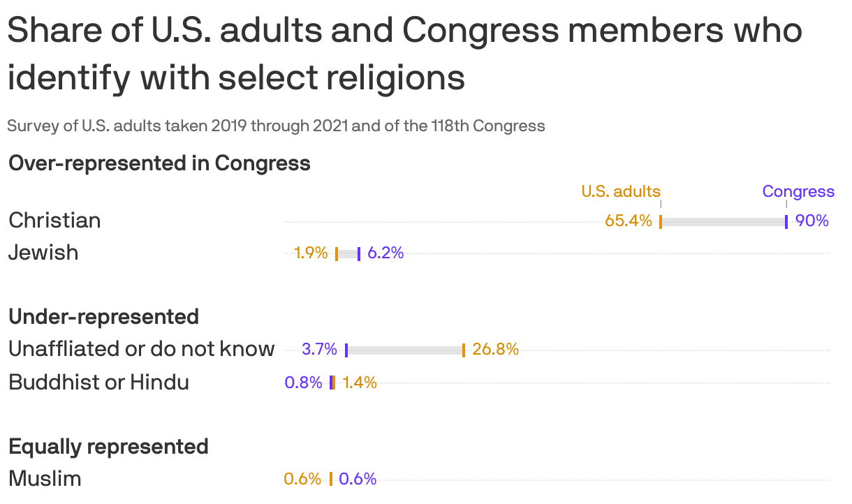Click the purple Unaffiliated 3.7% marker

tap(346, 350)
